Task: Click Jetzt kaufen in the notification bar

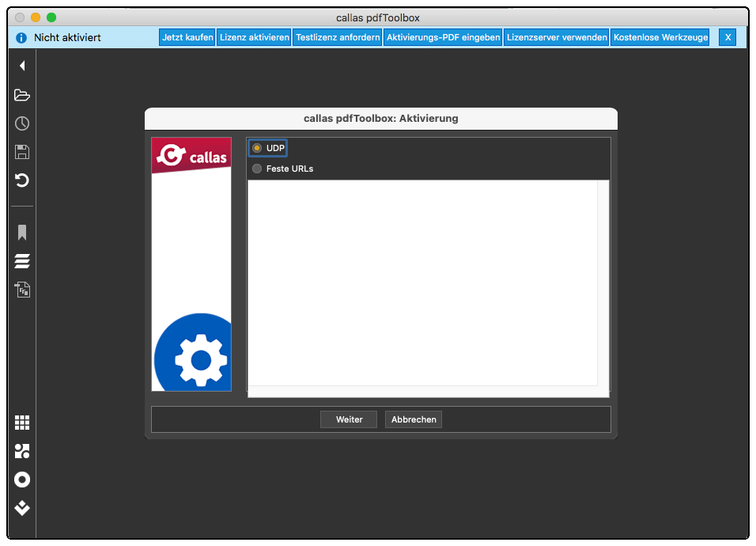Action: coord(187,37)
